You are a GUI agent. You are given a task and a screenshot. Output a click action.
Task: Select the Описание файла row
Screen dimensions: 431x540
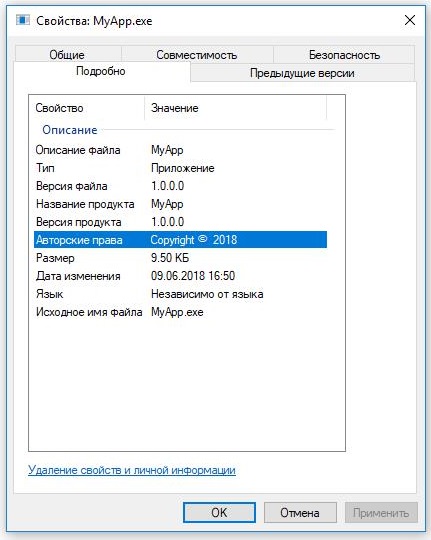pyautogui.click(x=180, y=150)
